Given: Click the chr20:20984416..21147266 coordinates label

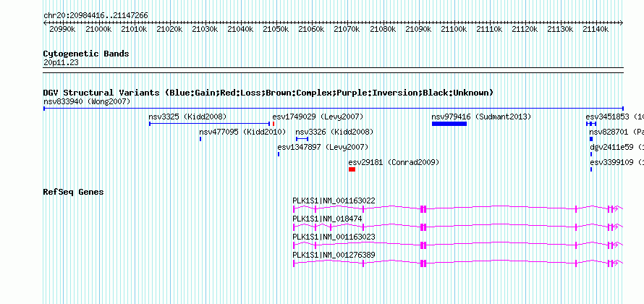Looking at the screenshot, I should pos(96,16).
